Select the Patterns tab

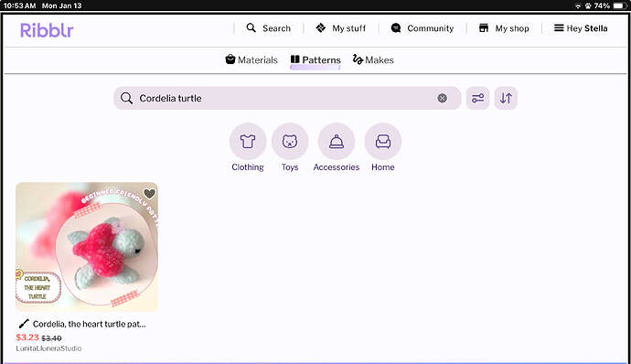(315, 60)
